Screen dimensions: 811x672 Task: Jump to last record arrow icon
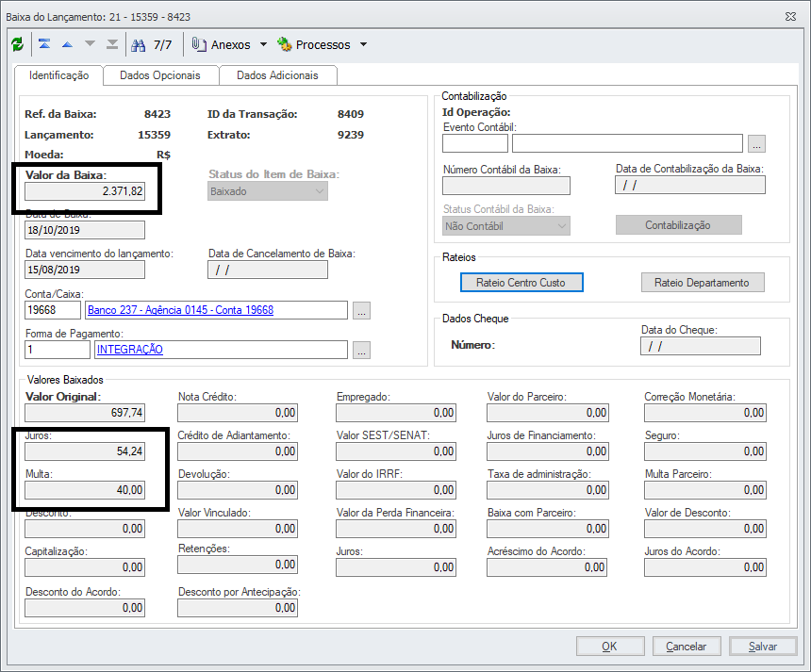(x=112, y=44)
